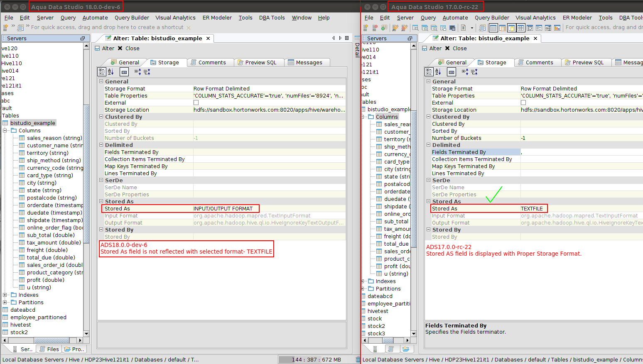
Task: Click Storage Location value in left window
Action: pyautogui.click(x=270, y=110)
